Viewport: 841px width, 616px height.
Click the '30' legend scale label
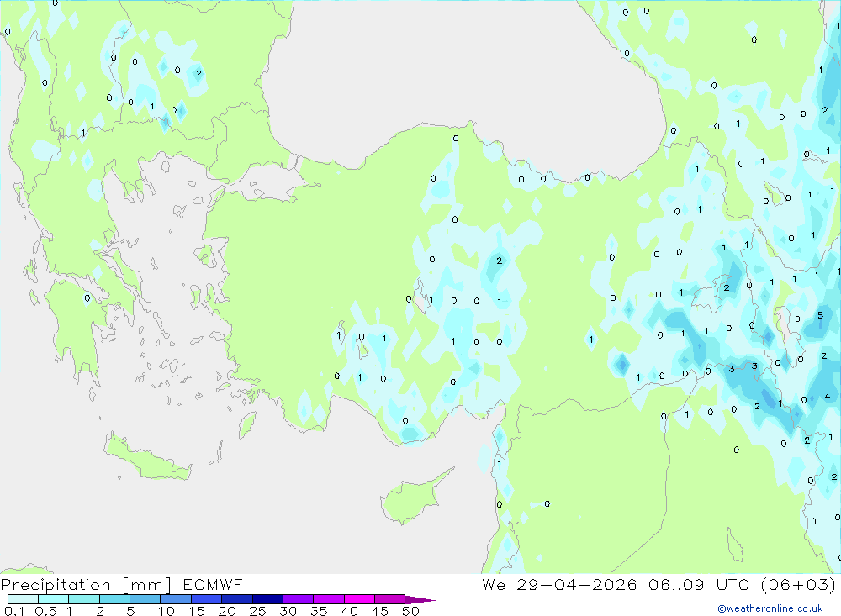(x=288, y=611)
